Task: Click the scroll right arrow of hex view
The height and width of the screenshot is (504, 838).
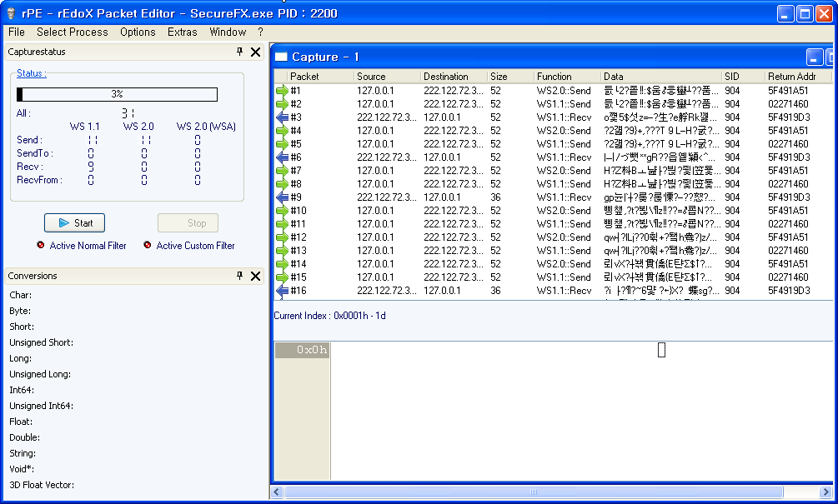Action: 825,492
